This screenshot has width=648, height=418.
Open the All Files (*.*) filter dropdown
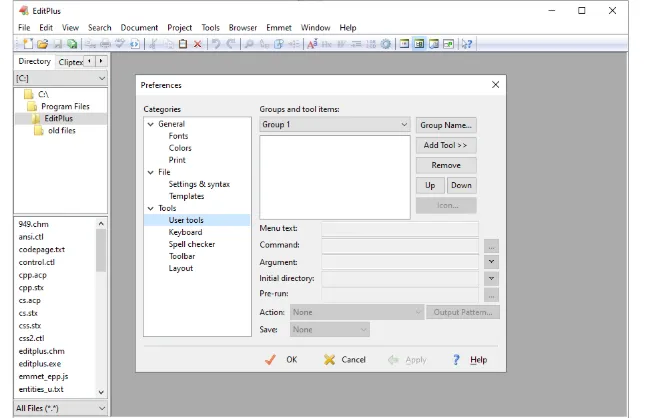coord(61,408)
